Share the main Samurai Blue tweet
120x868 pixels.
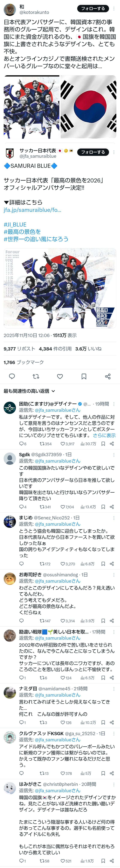108,376
